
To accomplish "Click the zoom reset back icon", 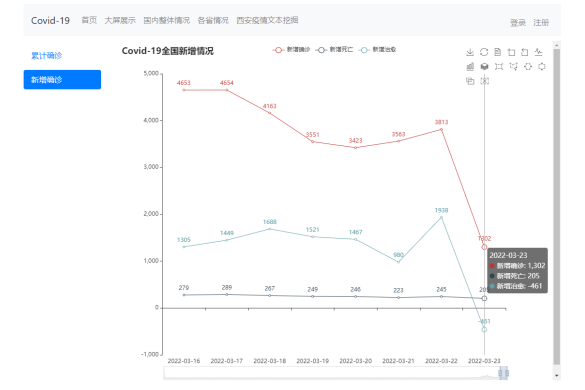I will pos(525,52).
